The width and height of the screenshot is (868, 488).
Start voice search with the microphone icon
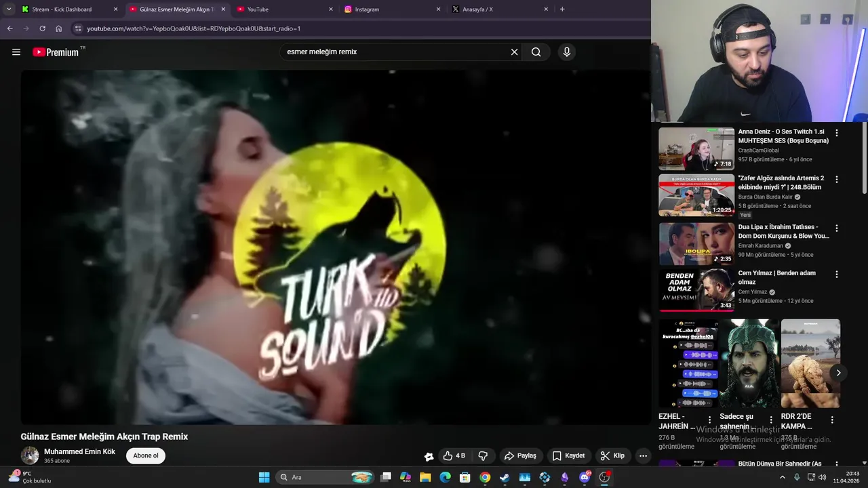click(x=567, y=52)
